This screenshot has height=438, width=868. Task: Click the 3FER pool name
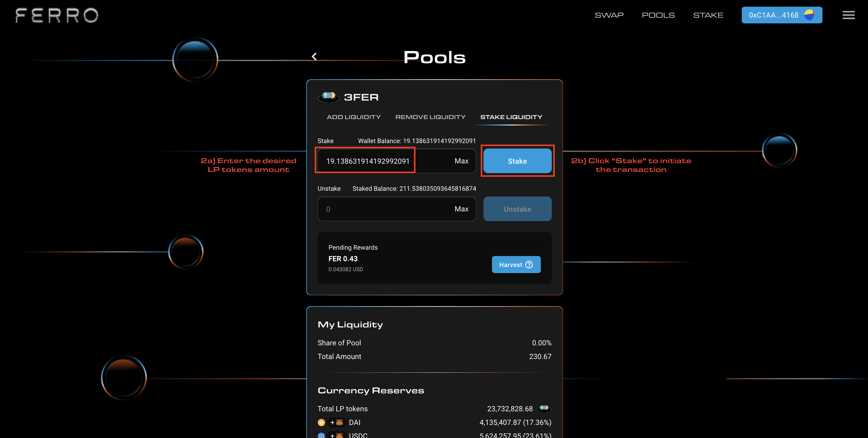(361, 97)
